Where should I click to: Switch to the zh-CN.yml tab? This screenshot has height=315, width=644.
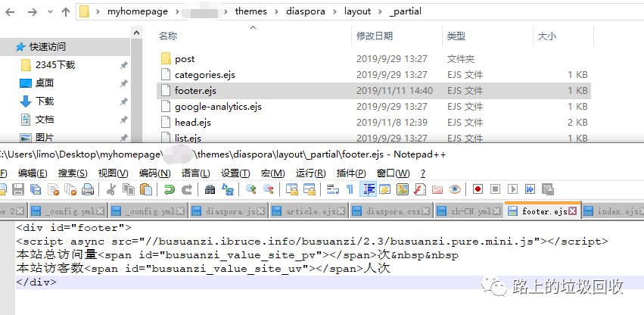click(468, 211)
